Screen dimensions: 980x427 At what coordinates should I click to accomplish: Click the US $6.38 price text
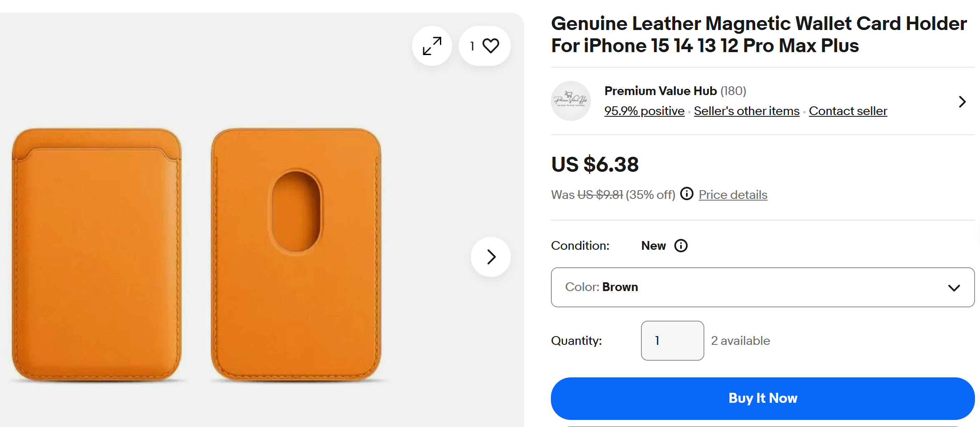pos(595,164)
